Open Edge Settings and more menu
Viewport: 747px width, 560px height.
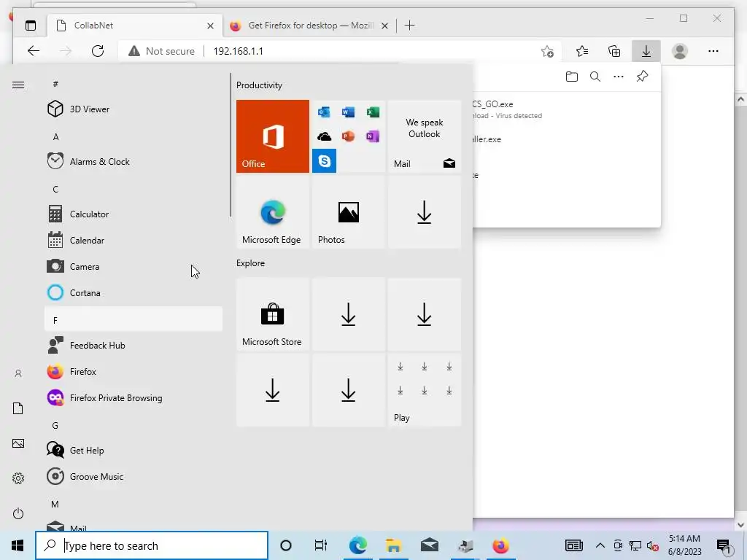click(713, 51)
